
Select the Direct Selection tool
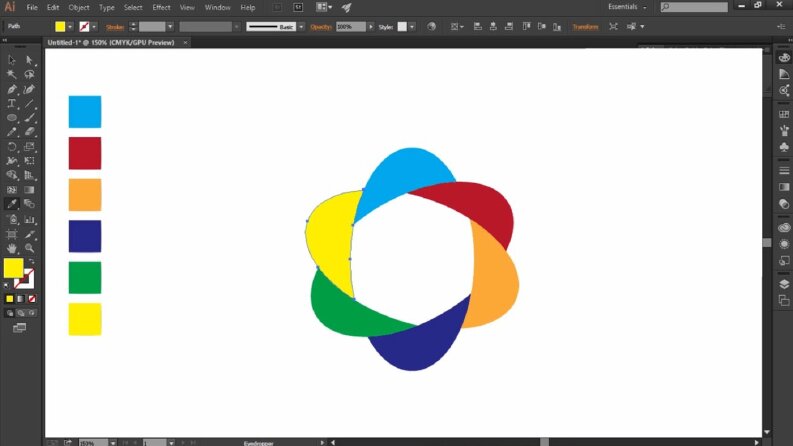click(29, 60)
